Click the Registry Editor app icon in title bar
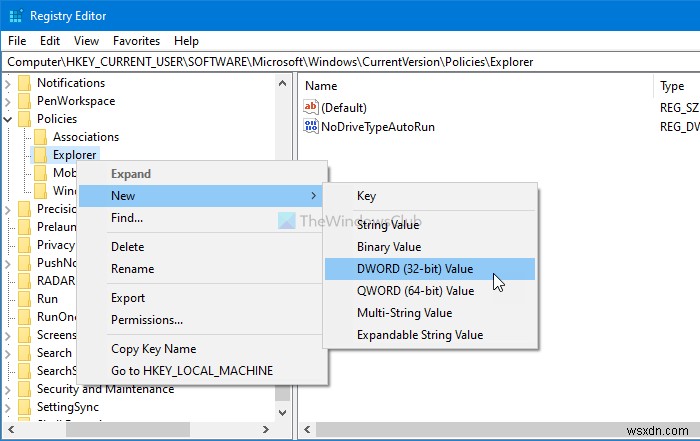Viewport: 700px width, 441px height. [x=16, y=16]
